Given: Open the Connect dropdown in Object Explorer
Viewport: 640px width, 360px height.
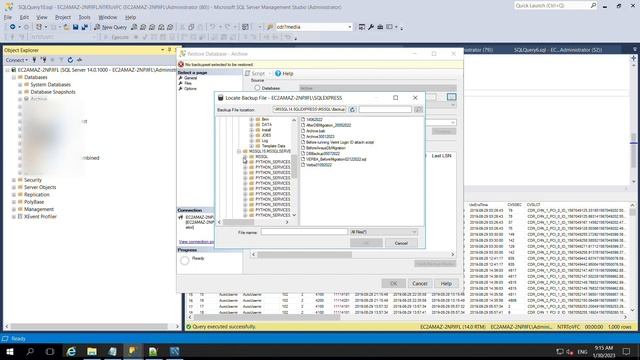Looking at the screenshot, I should (x=17, y=60).
